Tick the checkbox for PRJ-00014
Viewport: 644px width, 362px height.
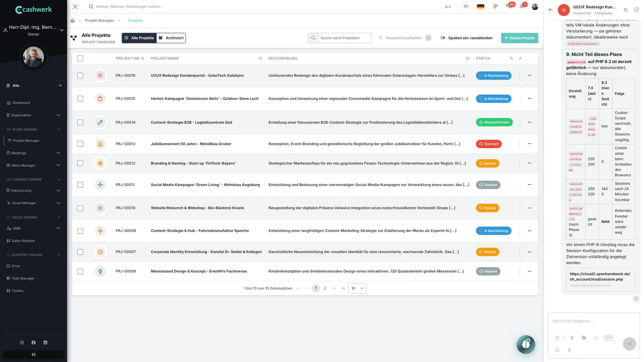80,122
